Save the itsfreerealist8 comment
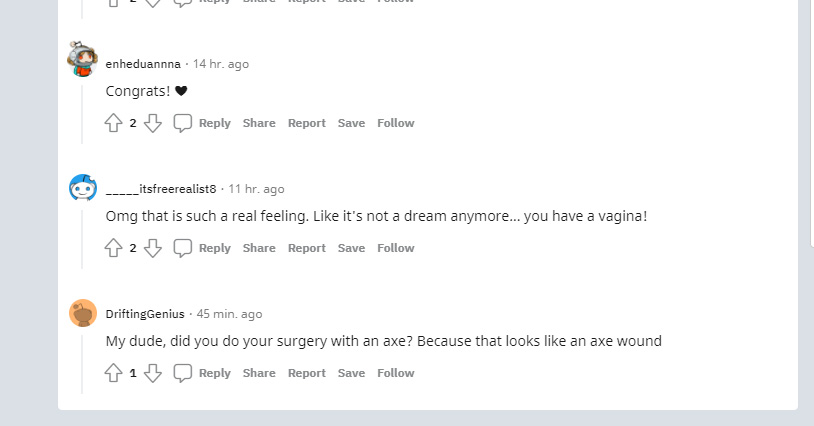 [351, 248]
